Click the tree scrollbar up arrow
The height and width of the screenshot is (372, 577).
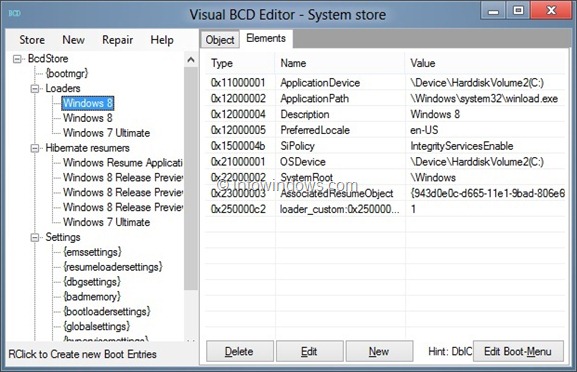coord(191,59)
